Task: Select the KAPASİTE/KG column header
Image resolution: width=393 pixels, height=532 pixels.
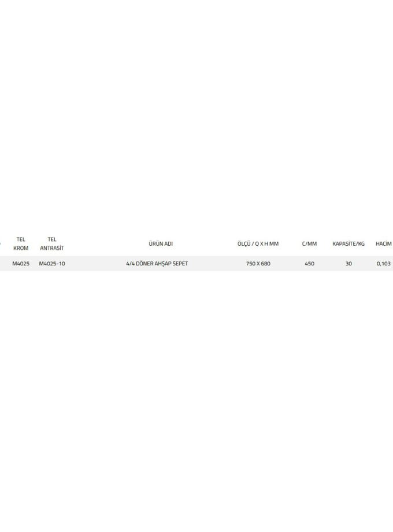Action: 348,243
